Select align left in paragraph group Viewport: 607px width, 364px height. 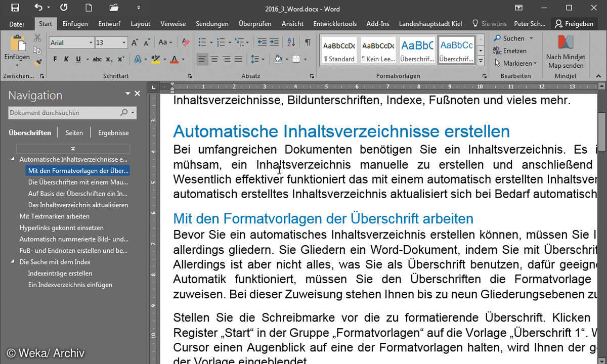coord(202,60)
